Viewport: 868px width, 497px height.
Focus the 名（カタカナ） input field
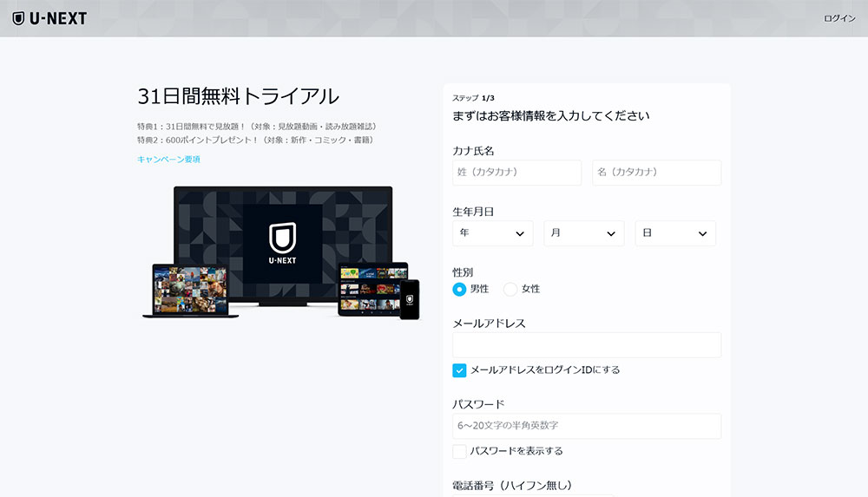pyautogui.click(x=656, y=173)
